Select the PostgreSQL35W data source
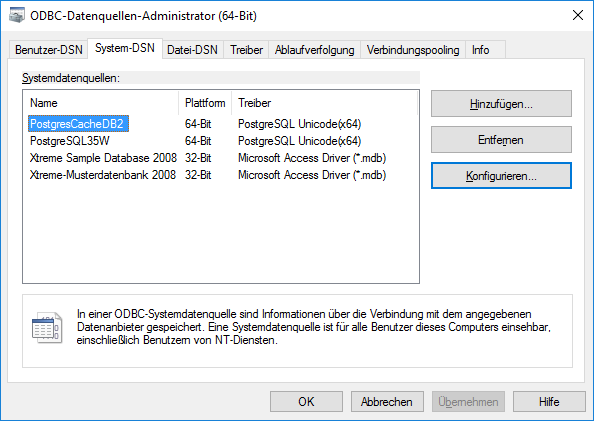The width and height of the screenshot is (594, 421). pos(70,141)
